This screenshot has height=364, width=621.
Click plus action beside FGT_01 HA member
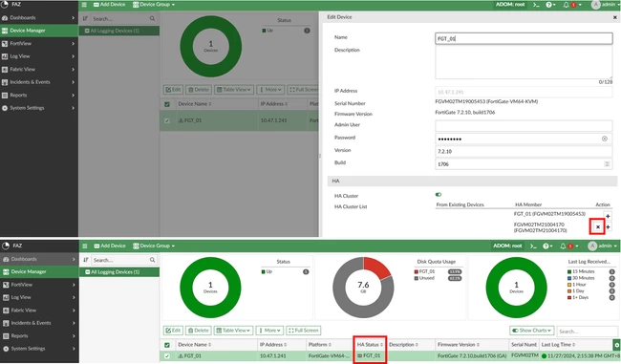[608, 216]
